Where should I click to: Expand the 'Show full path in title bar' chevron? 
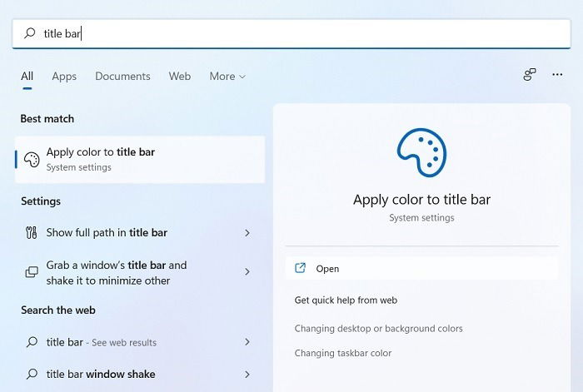(x=247, y=233)
